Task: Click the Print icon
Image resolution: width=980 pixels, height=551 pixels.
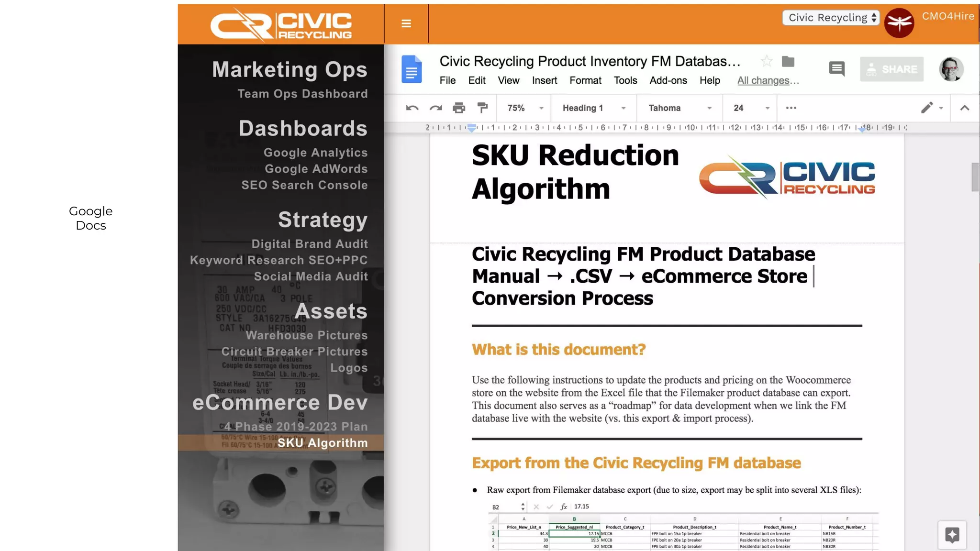Action: pos(459,108)
